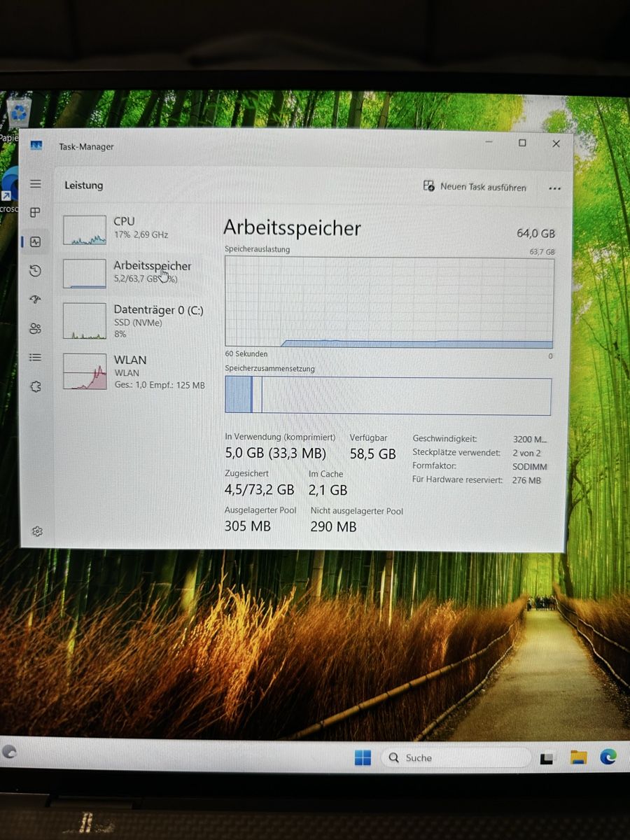The height and width of the screenshot is (840, 630).
Task: Click the Task-Manager app icon in title bar
Action: coord(36,146)
